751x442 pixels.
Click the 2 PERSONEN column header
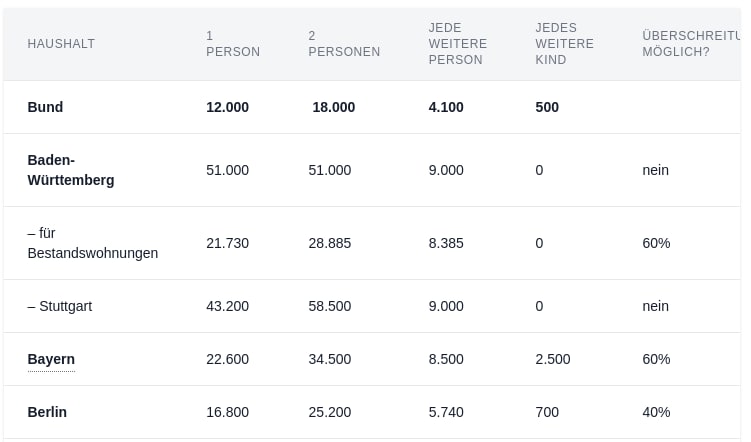pyautogui.click(x=344, y=44)
